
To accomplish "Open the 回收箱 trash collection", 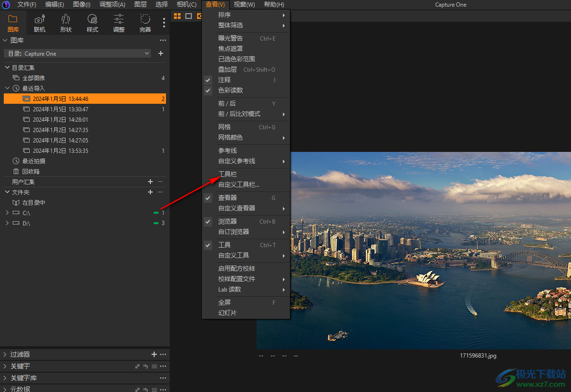I will [x=31, y=172].
